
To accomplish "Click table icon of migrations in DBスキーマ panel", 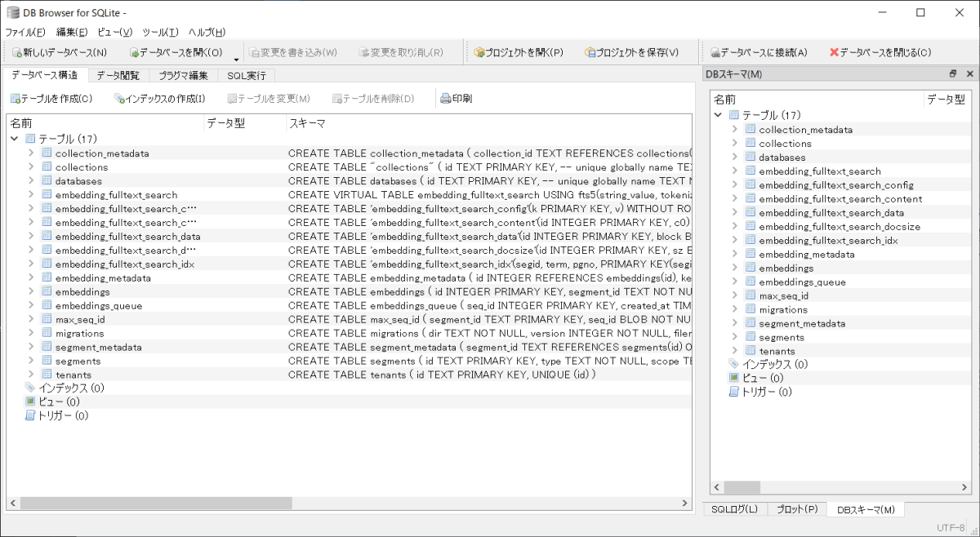I will coord(750,309).
